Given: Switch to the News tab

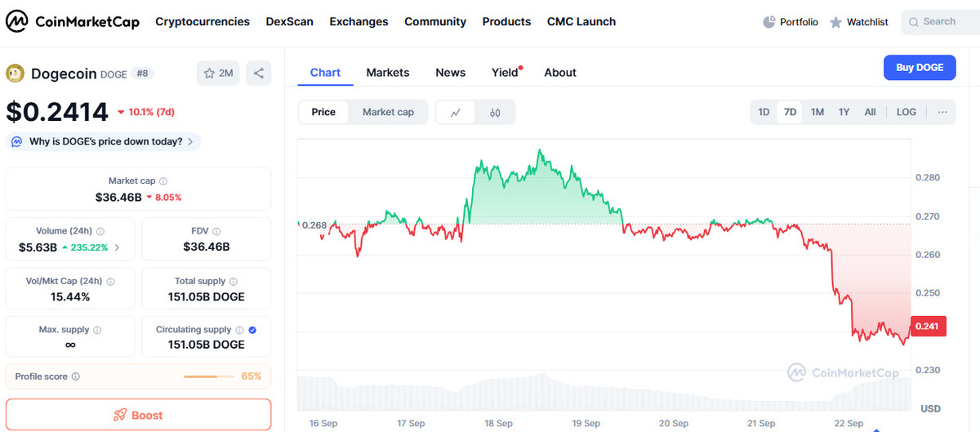Looking at the screenshot, I should (x=450, y=73).
